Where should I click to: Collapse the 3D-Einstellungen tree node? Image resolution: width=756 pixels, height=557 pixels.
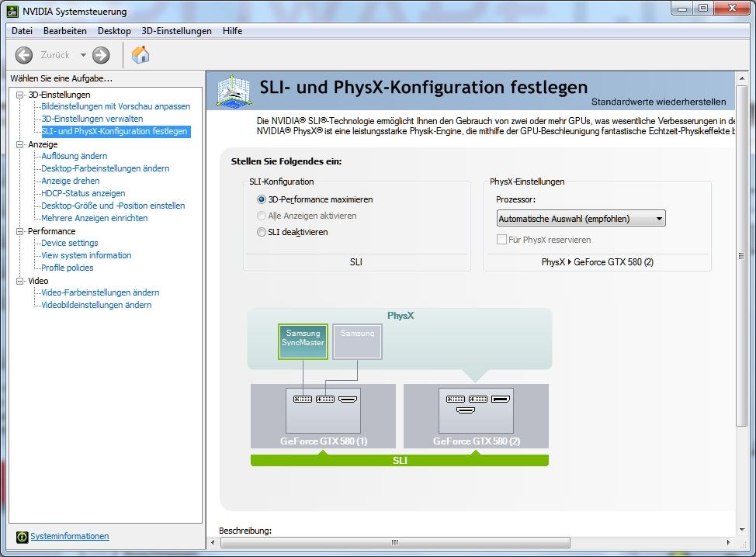[x=19, y=95]
